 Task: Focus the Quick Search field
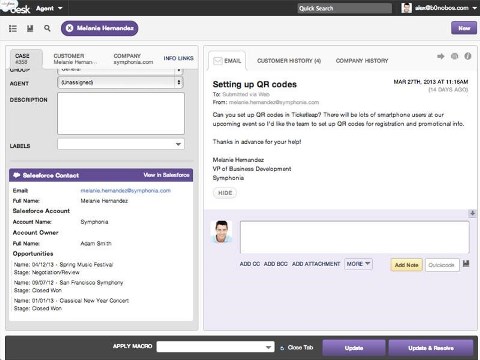pyautogui.click(x=345, y=8)
